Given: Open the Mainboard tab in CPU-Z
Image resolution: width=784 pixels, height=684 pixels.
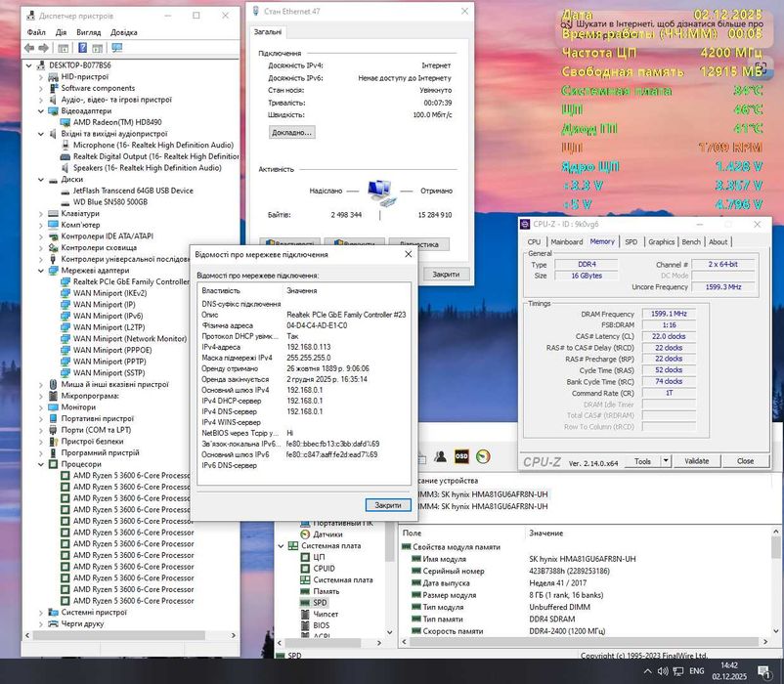Looking at the screenshot, I should click(x=566, y=241).
